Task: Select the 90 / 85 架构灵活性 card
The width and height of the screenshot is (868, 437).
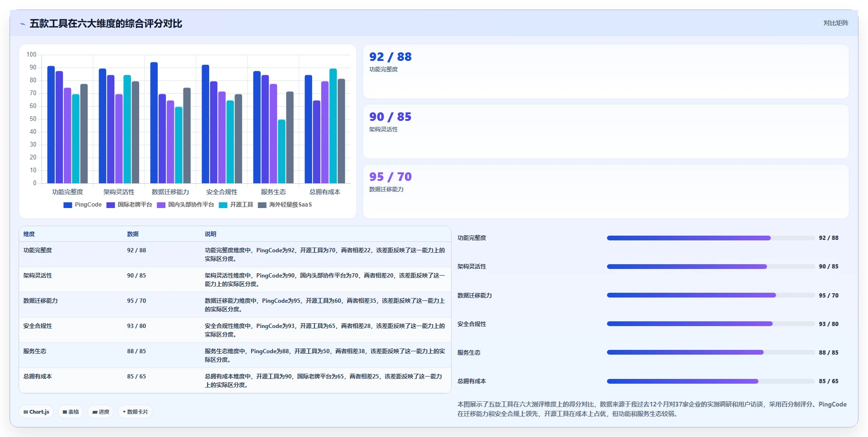Action: point(606,131)
